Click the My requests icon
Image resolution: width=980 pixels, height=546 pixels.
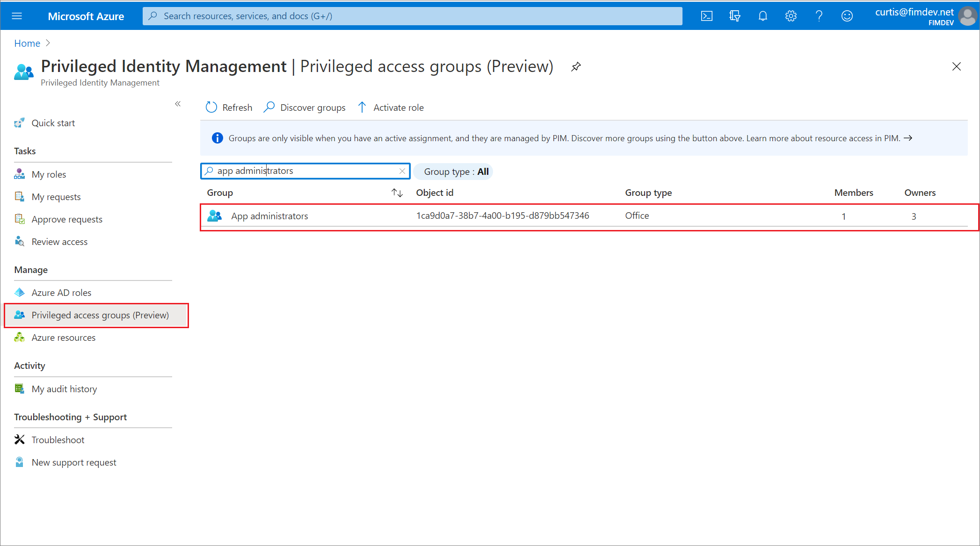(x=19, y=196)
